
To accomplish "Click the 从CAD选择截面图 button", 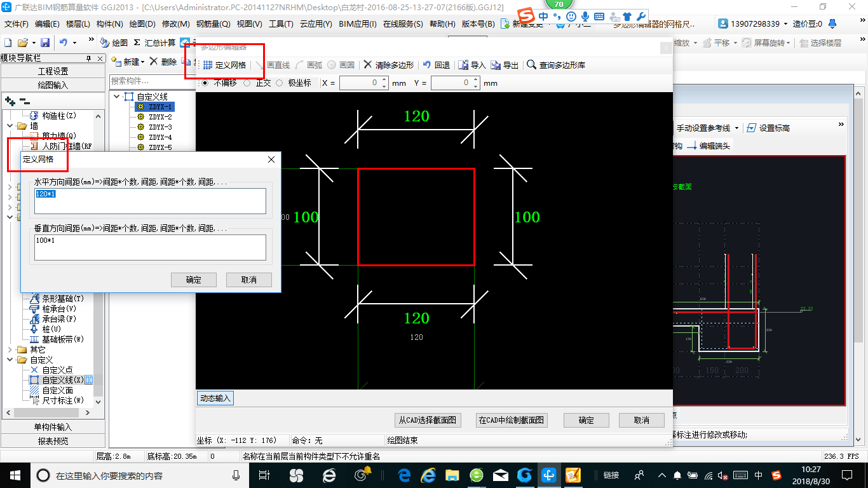I will (x=427, y=420).
